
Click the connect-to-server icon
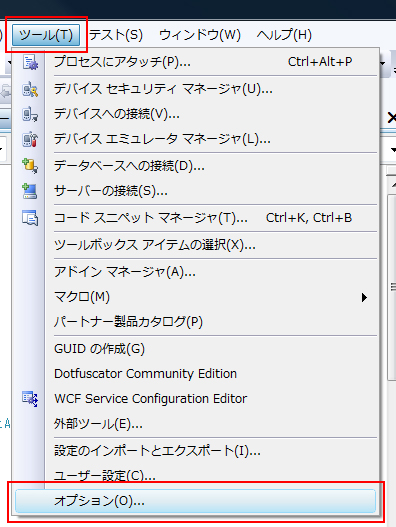pyautogui.click(x=30, y=191)
